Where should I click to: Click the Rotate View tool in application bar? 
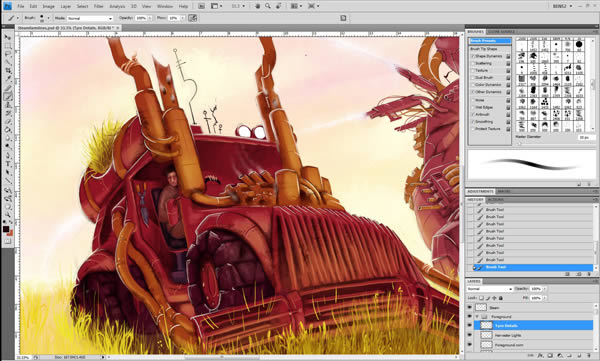click(x=279, y=6)
